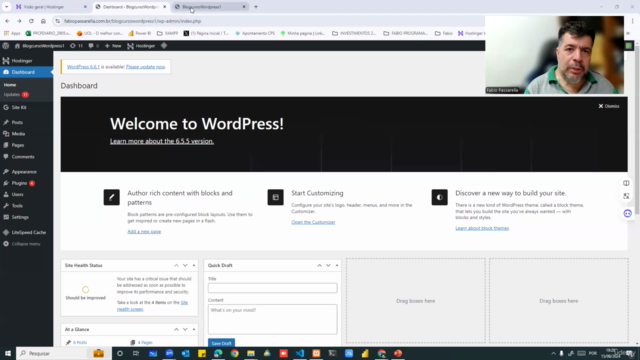Move the Quick Draft box up

click(x=319, y=266)
